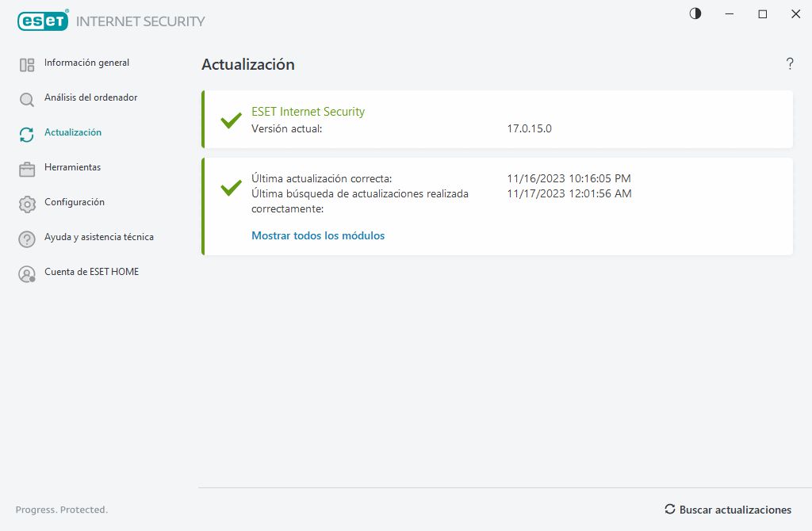The width and height of the screenshot is (812, 531).
Task: Open the Cuenta de ESET HOME icon
Action: click(27, 273)
